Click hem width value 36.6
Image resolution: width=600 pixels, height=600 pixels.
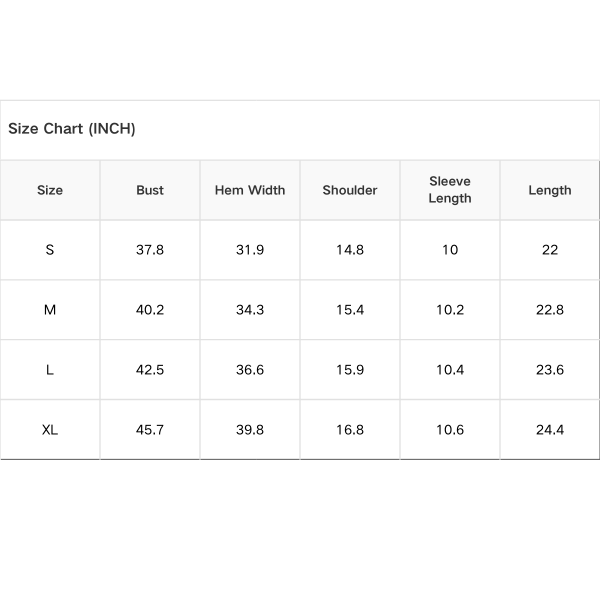click(x=250, y=370)
